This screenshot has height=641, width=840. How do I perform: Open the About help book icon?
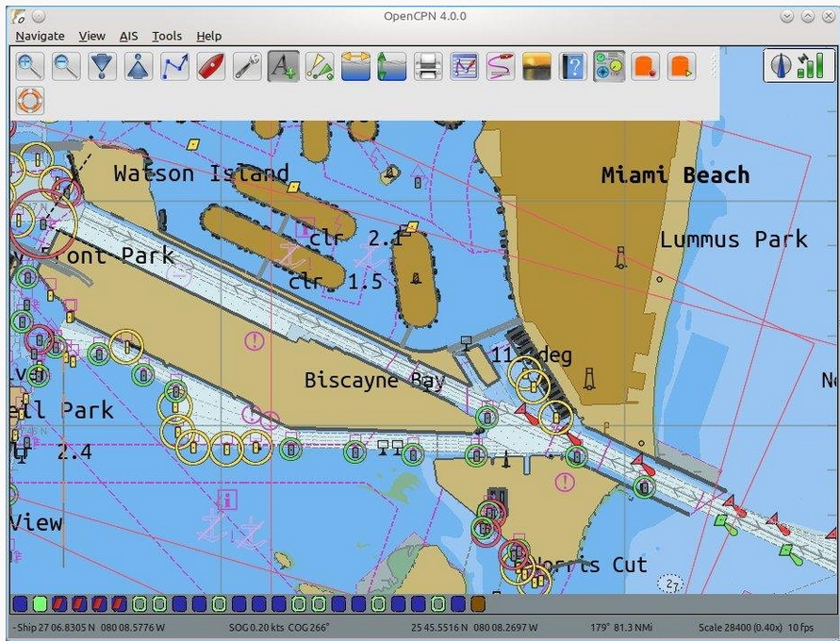(x=572, y=66)
